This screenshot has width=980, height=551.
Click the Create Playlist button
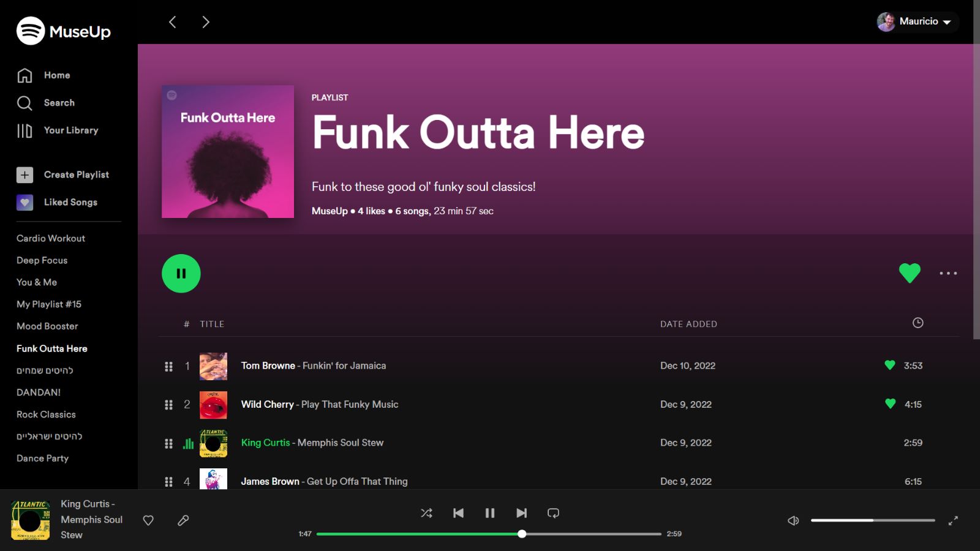pyautogui.click(x=63, y=174)
